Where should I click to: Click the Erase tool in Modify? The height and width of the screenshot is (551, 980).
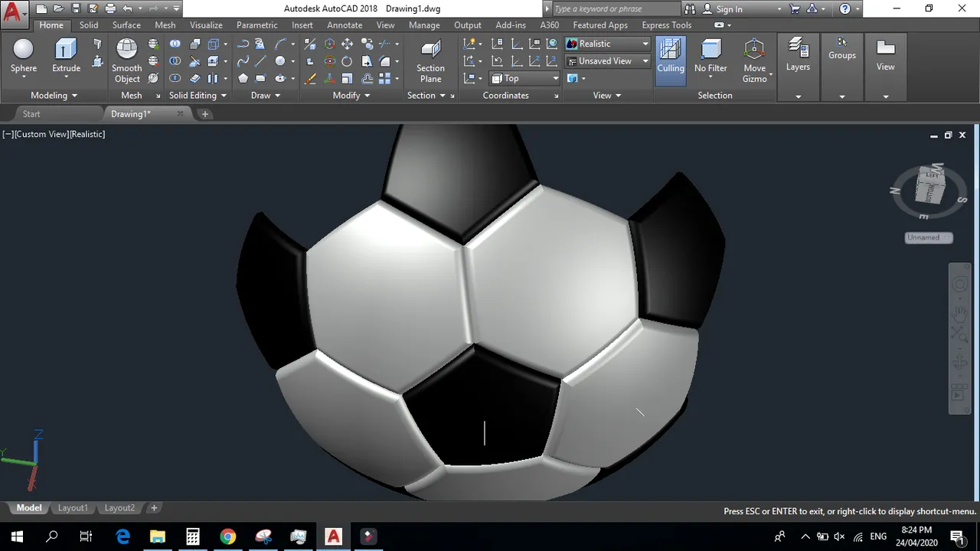pos(310,78)
